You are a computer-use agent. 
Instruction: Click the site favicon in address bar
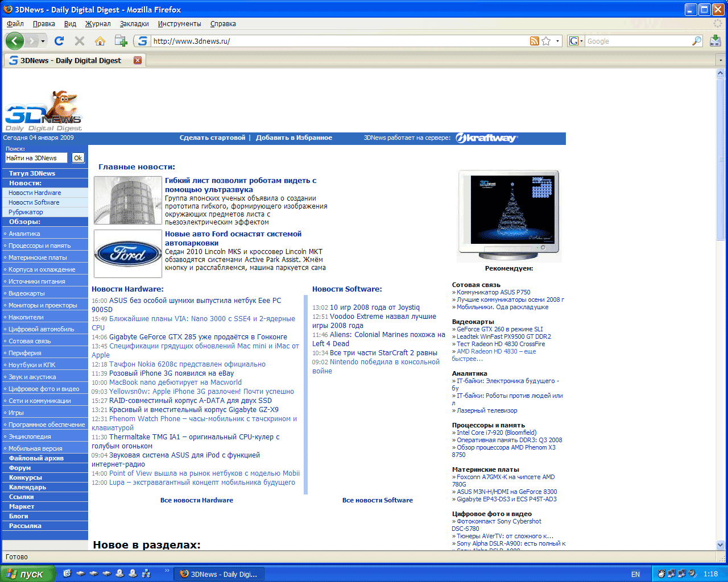(x=143, y=41)
